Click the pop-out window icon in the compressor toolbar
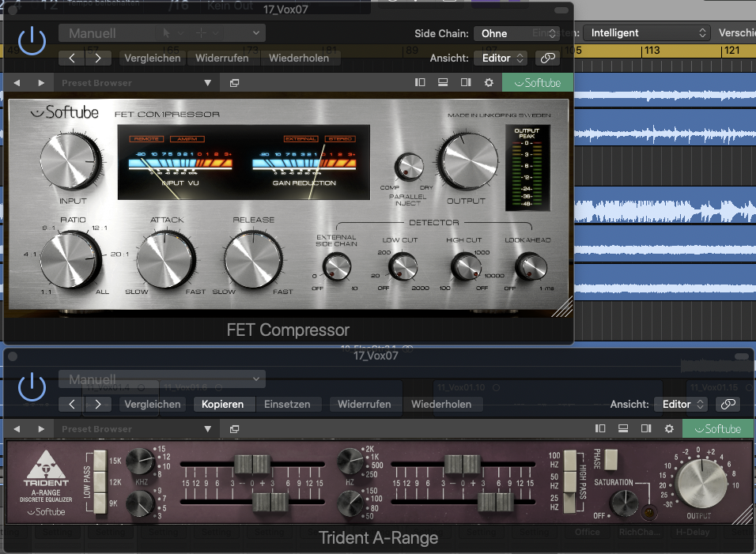Screen dimensions: 756x554 [x=234, y=83]
